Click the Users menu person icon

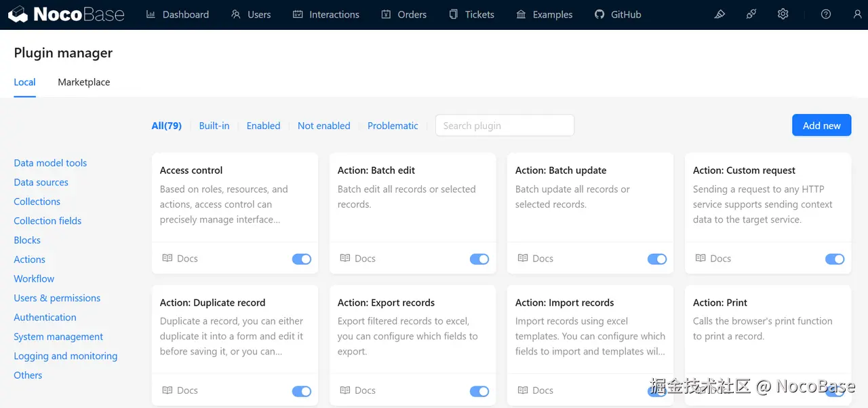pos(236,14)
